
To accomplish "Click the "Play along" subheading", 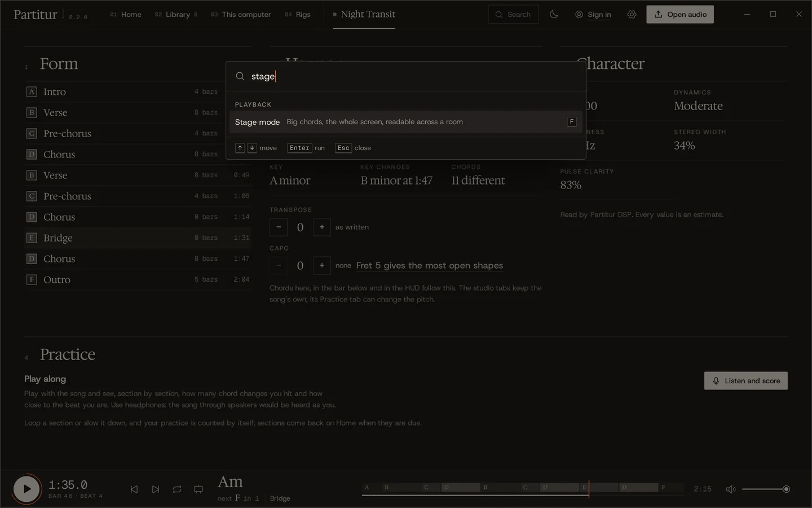I will coord(45,379).
